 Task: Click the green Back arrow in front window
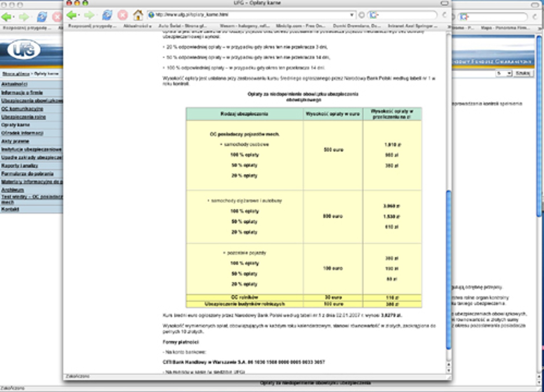(71, 15)
